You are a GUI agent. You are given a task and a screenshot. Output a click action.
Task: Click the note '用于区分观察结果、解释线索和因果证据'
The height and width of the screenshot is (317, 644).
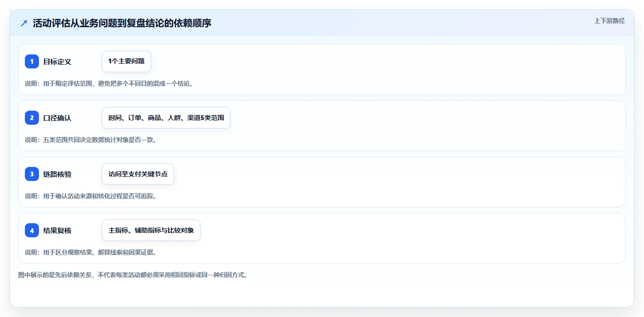pos(91,252)
